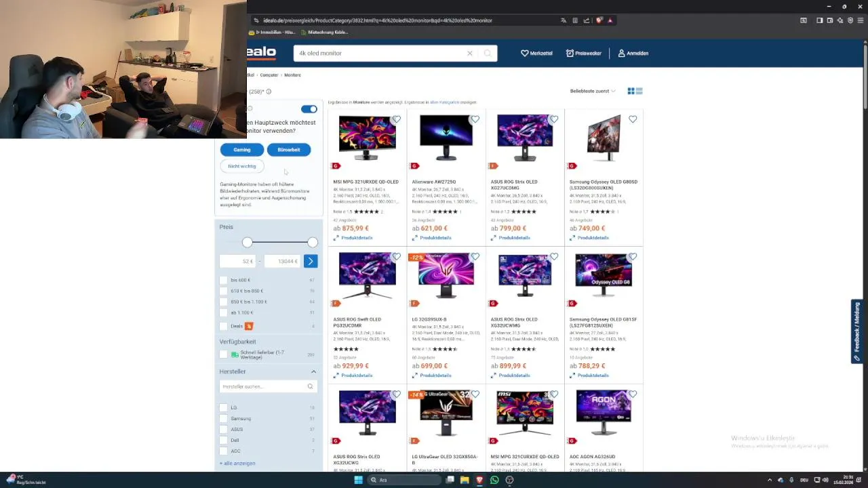
Task: Collapse the Hersteller filter section
Action: tap(313, 371)
